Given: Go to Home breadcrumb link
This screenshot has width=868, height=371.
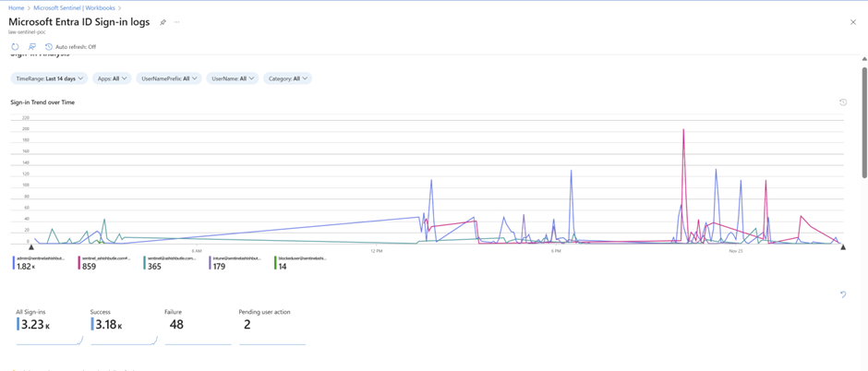Looking at the screenshot, I should [16, 7].
